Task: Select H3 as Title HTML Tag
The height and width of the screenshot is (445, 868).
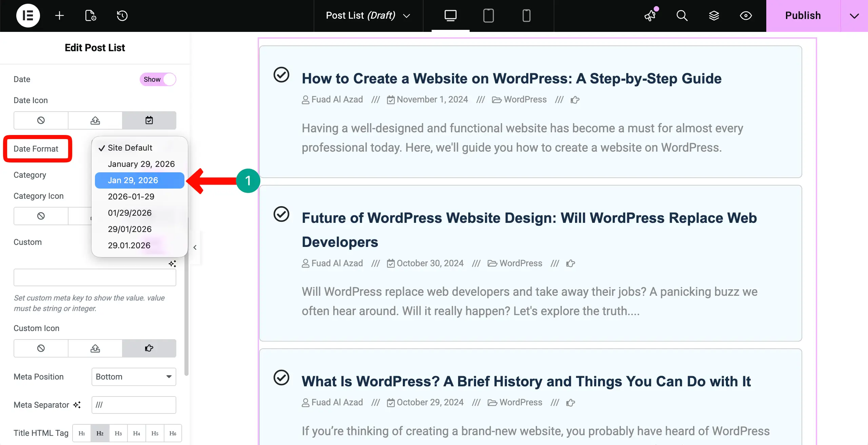Action: tap(118, 433)
